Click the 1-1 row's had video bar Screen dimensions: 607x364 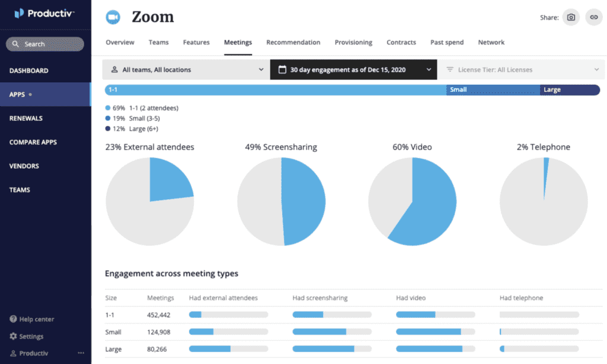click(436, 315)
